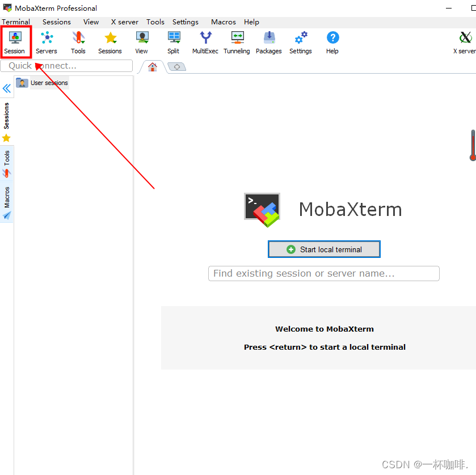This screenshot has height=475, width=476.
Task: Select the Tools vertical sidebar tab
Action: [x=7, y=164]
